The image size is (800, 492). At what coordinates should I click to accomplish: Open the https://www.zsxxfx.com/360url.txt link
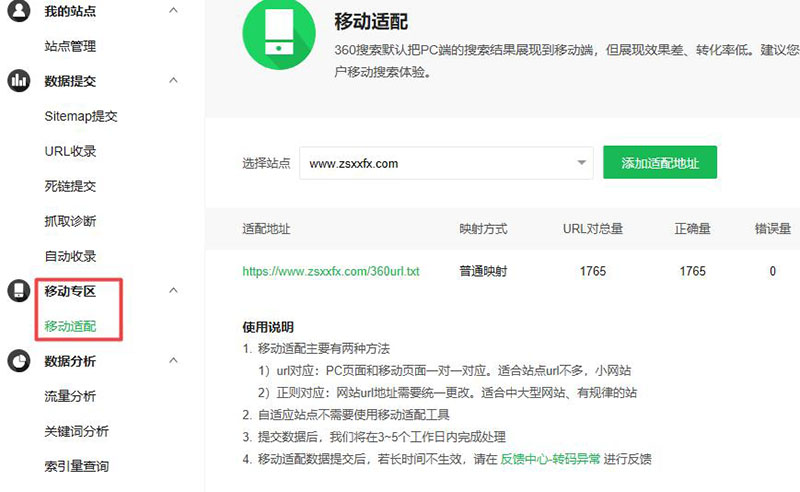(x=331, y=271)
